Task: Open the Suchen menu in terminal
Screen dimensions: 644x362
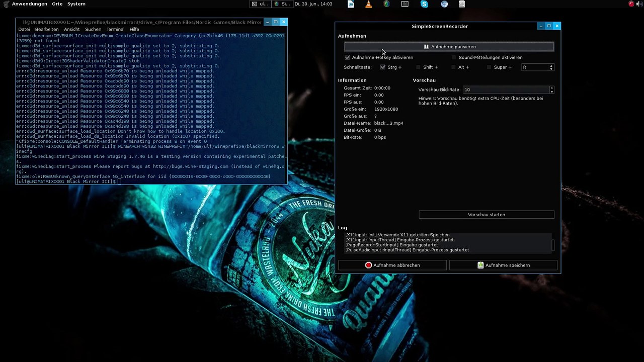Action: coord(93,29)
